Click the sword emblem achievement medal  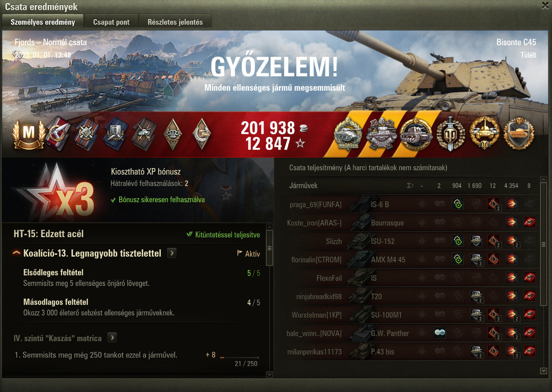[451, 134]
